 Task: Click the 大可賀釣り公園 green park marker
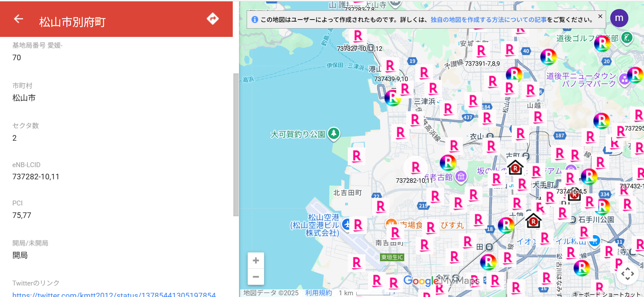(334, 133)
